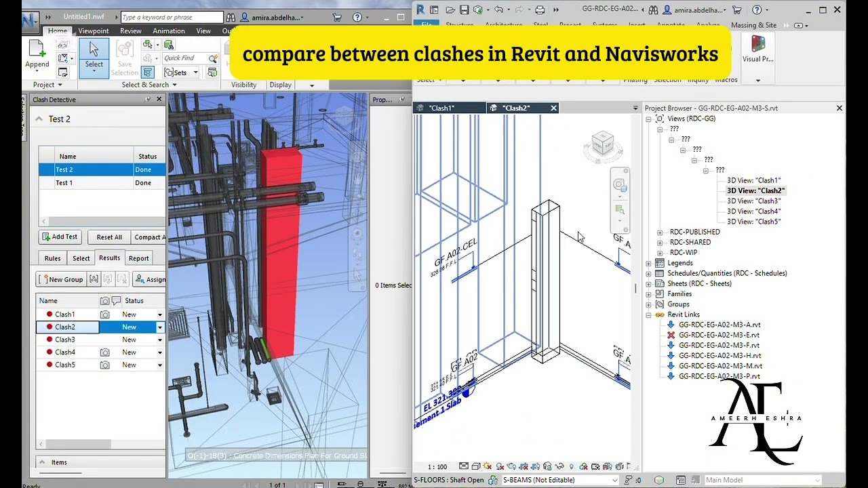Click the Compact All button
This screenshot has height=488, width=868.
[x=149, y=237]
